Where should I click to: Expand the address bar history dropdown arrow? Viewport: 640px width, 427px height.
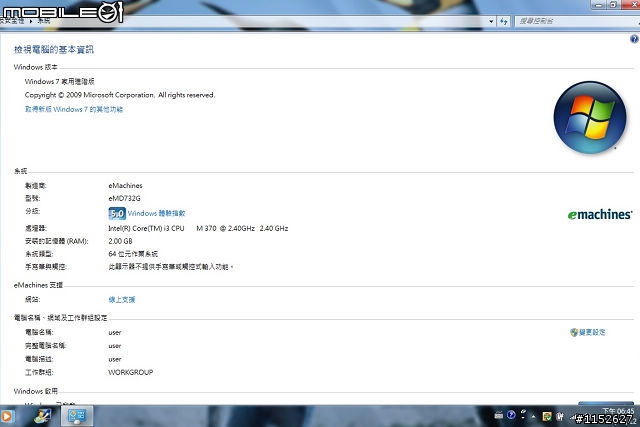click(491, 21)
